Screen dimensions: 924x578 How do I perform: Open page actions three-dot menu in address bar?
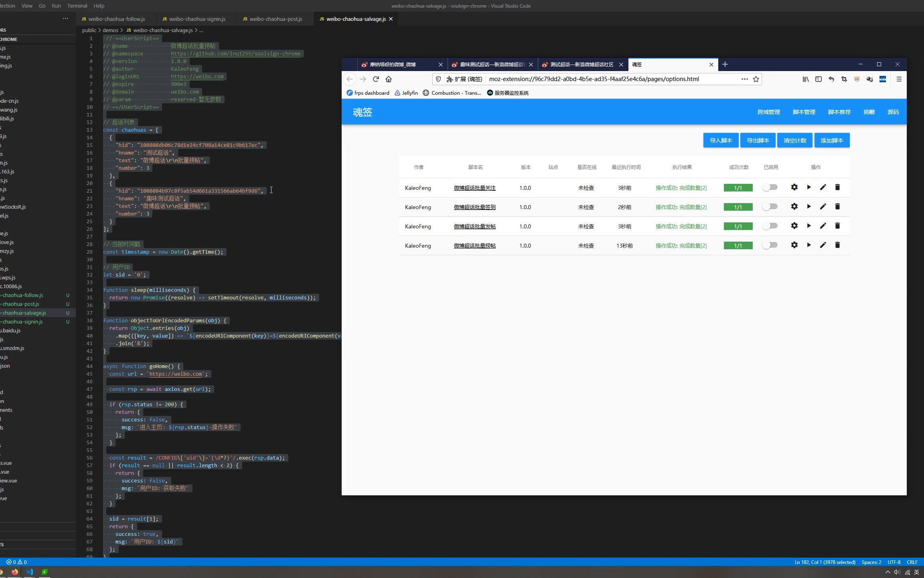pos(744,79)
